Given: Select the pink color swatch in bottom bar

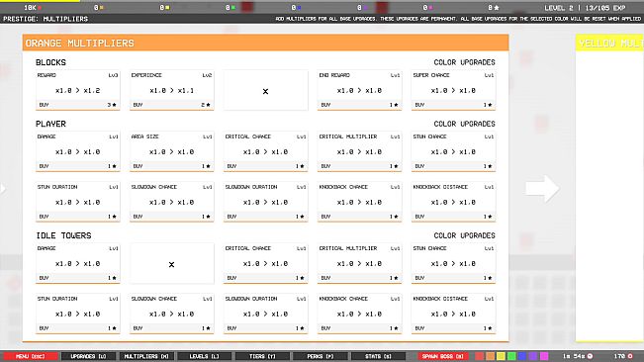Looking at the screenshot, I should pos(544,356).
